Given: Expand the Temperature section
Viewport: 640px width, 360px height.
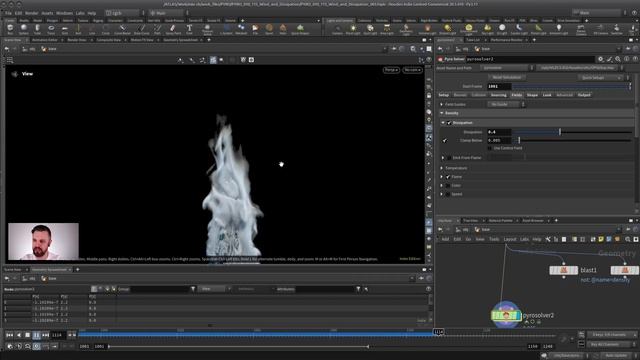Looking at the screenshot, I should (442, 168).
